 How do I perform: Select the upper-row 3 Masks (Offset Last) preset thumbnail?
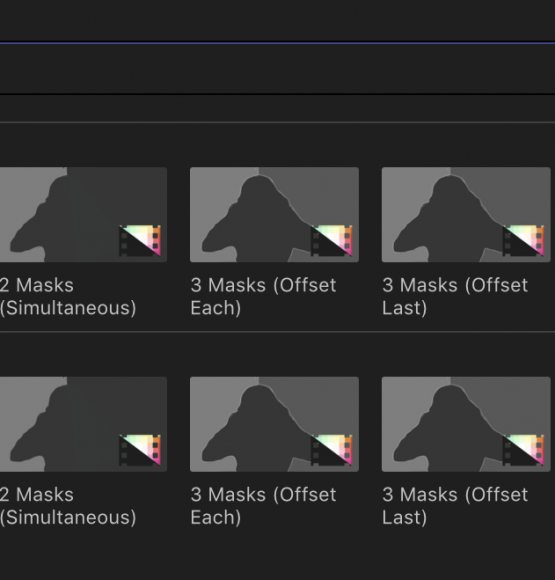point(466,215)
